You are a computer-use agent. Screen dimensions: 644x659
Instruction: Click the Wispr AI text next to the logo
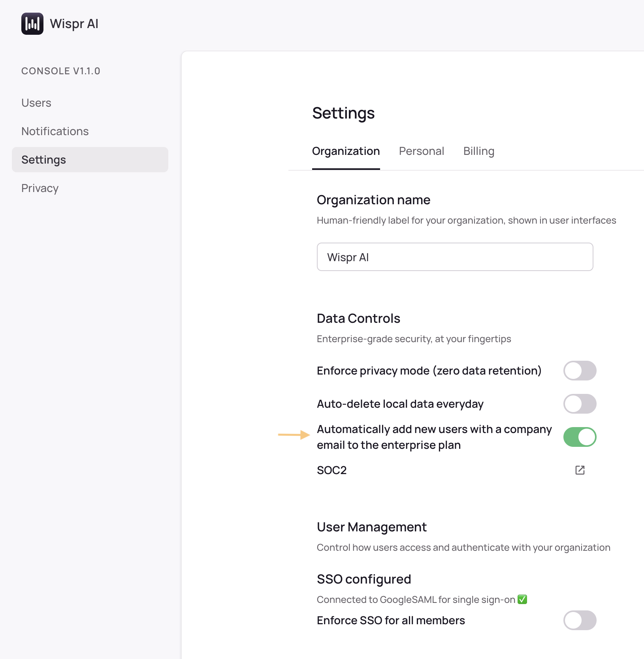(x=74, y=24)
